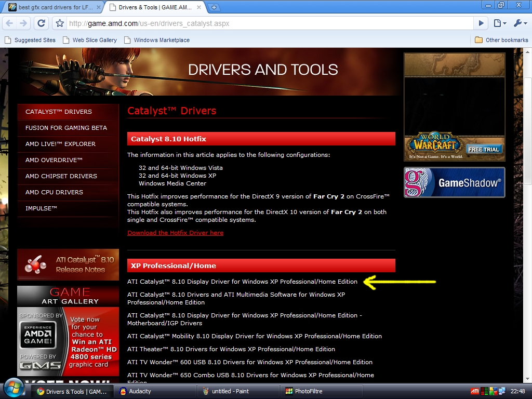The image size is (532, 399).
Task: Open the Suggested Sites bookmark
Action: [30, 40]
